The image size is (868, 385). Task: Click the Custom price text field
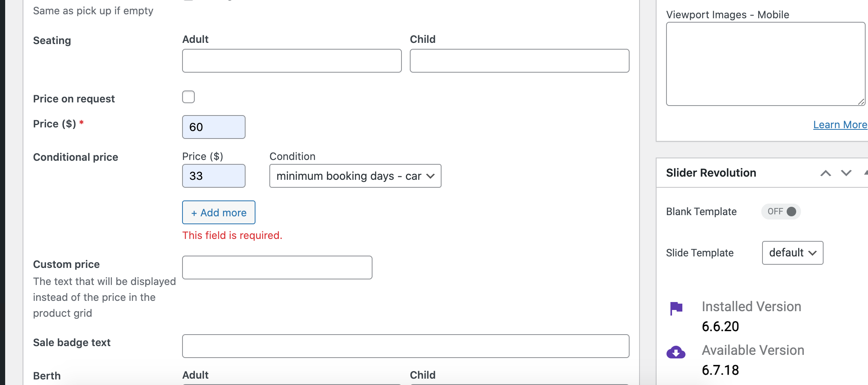click(x=277, y=268)
